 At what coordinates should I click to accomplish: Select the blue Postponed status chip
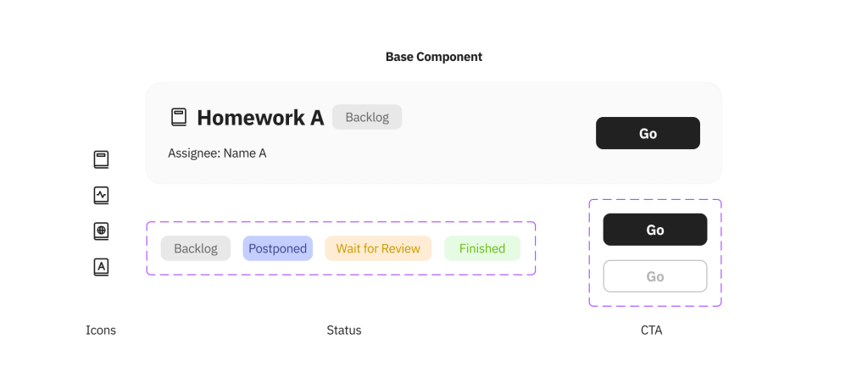coord(277,248)
